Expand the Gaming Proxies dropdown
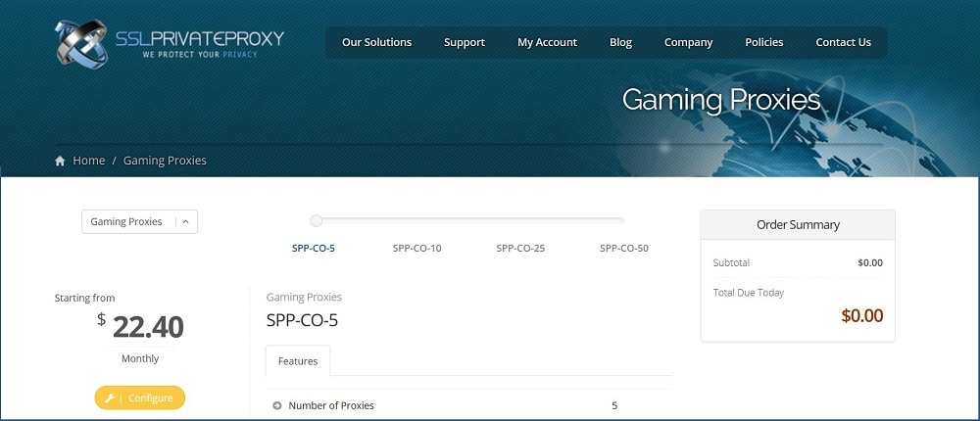This screenshot has height=421, width=980. pos(139,221)
